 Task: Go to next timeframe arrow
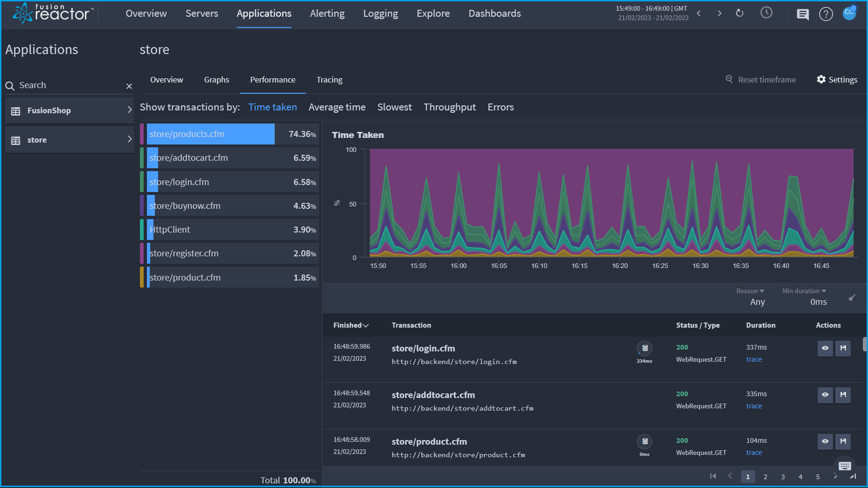719,14
